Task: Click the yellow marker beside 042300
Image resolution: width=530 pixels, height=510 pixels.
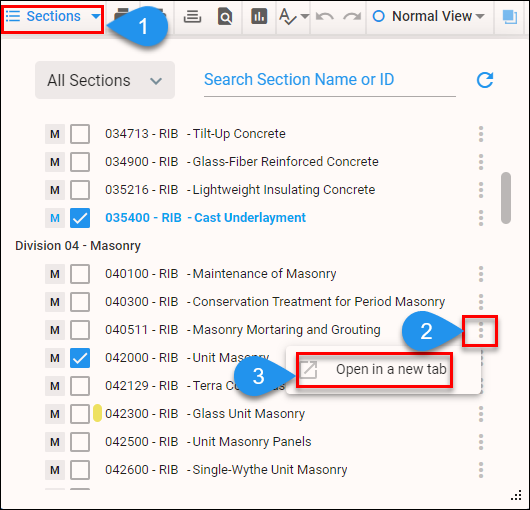Action: tap(97, 413)
